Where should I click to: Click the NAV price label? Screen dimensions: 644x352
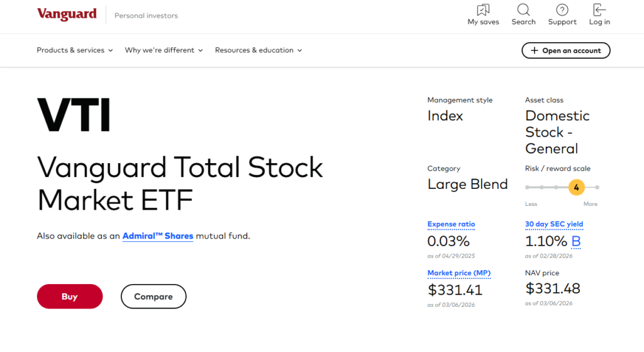coord(542,273)
